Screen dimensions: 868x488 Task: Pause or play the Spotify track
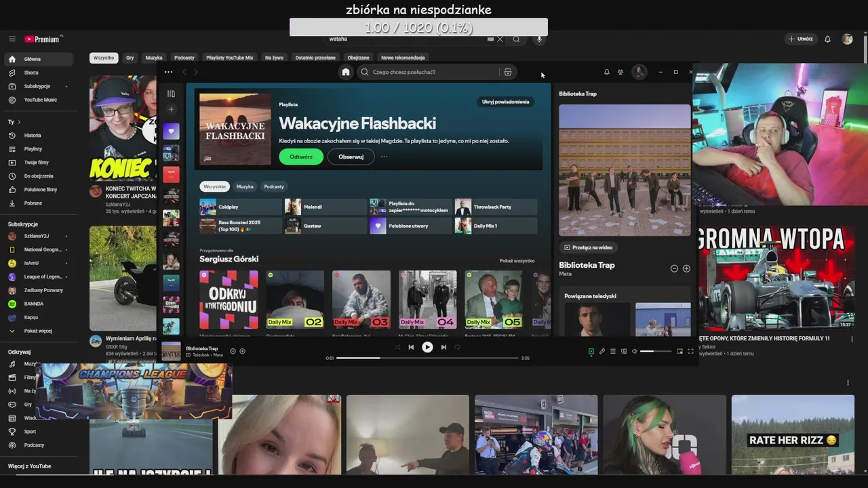427,347
